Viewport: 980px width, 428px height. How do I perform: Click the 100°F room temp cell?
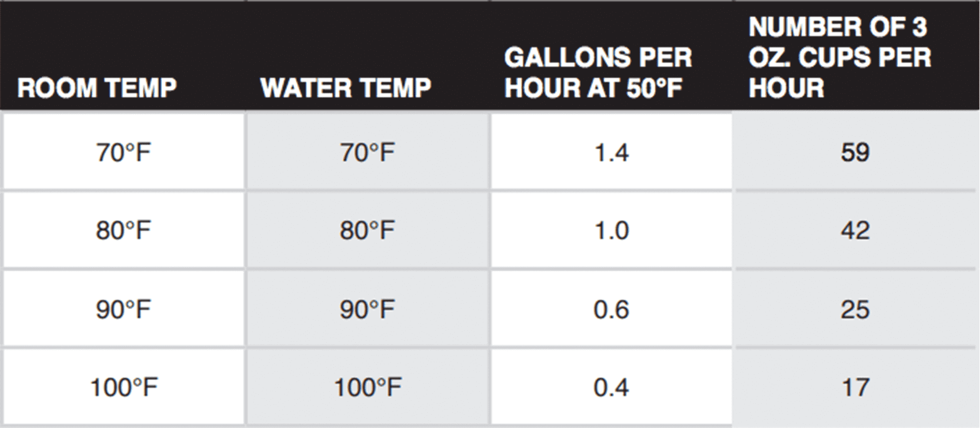click(124, 388)
